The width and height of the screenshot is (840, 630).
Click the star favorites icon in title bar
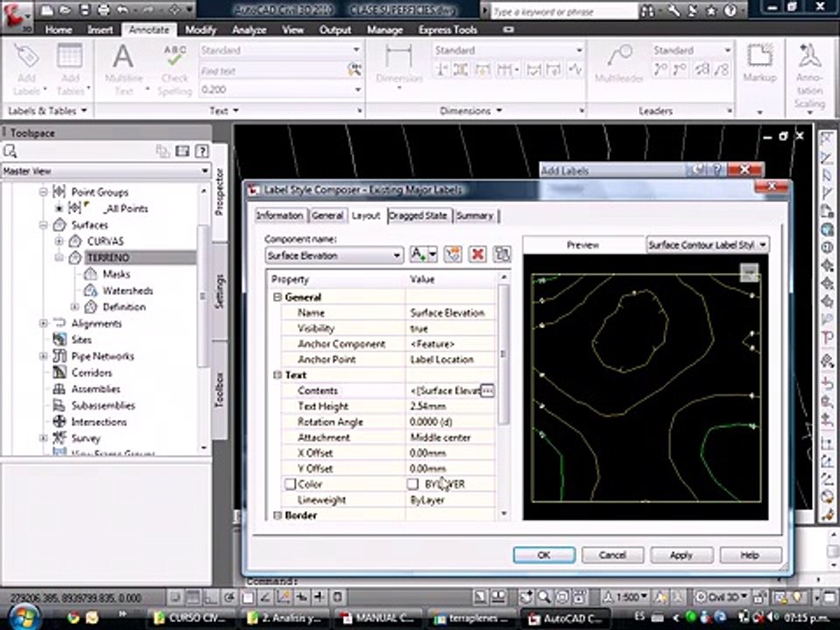pyautogui.click(x=710, y=10)
